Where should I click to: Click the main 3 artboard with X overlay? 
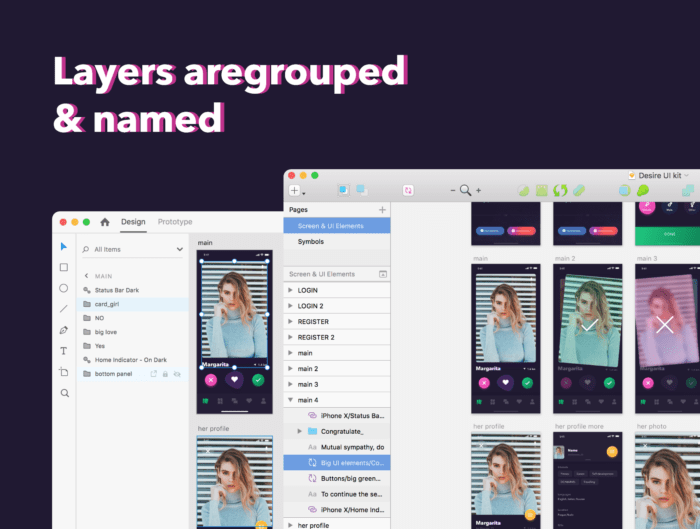coord(667,338)
